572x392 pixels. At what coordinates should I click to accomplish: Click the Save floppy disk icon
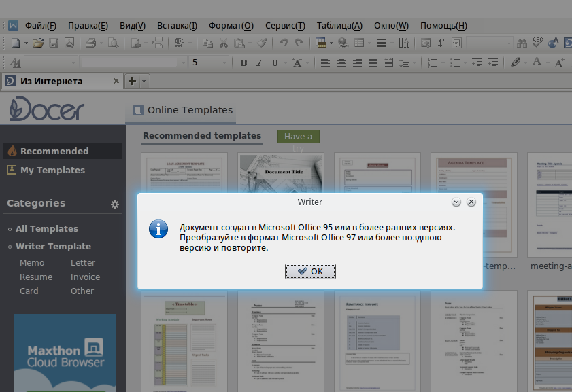click(x=54, y=43)
